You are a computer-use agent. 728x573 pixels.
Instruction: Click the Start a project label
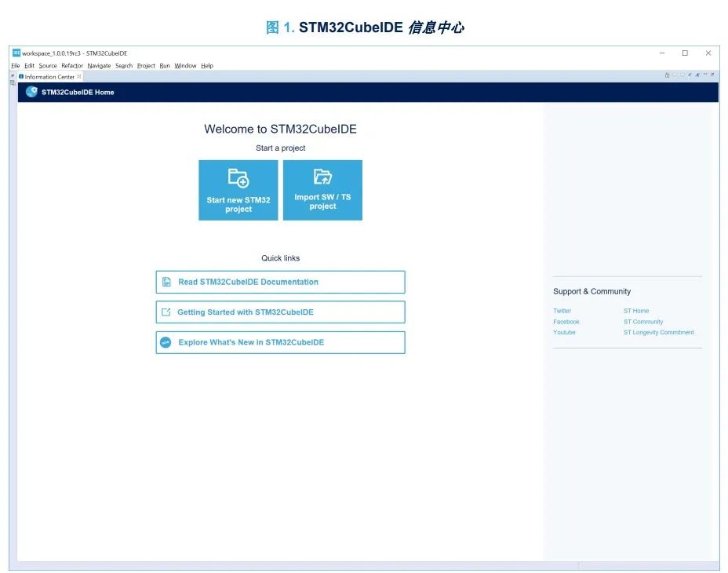point(280,148)
